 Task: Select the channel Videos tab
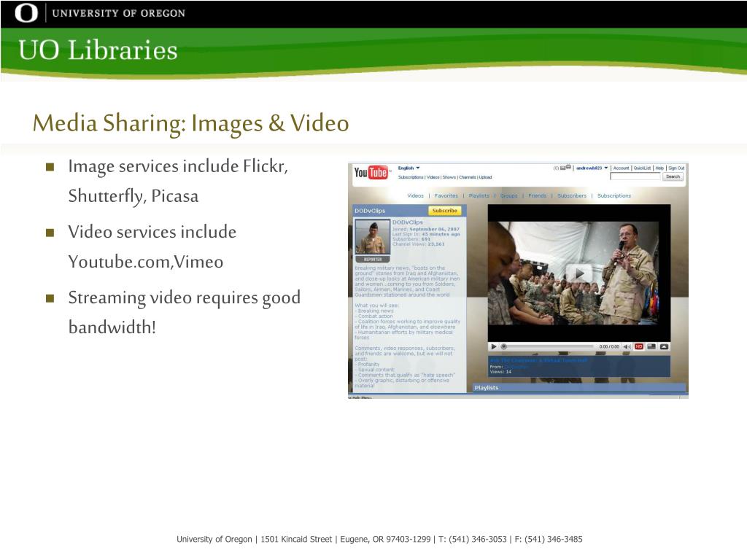tap(415, 195)
